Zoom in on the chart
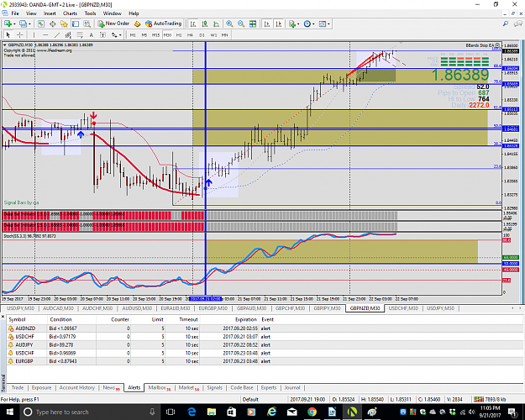Viewport: 525px width, 420px height. pyautogui.click(x=229, y=24)
